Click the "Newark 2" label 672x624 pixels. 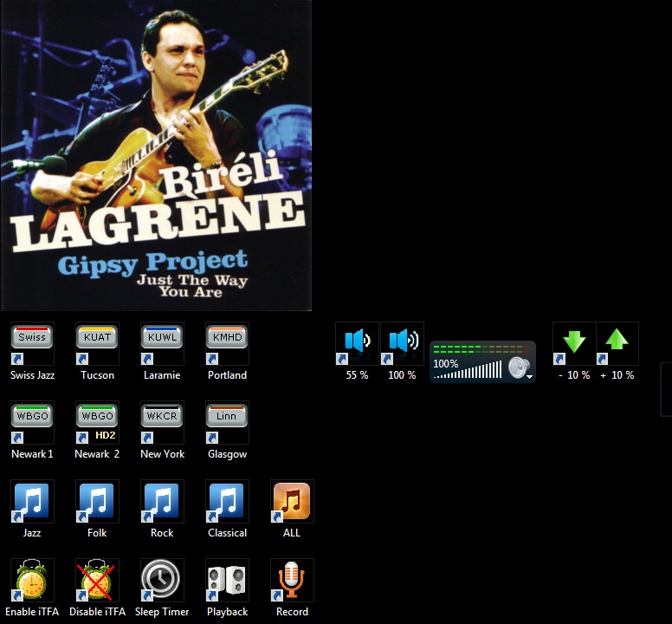97,454
